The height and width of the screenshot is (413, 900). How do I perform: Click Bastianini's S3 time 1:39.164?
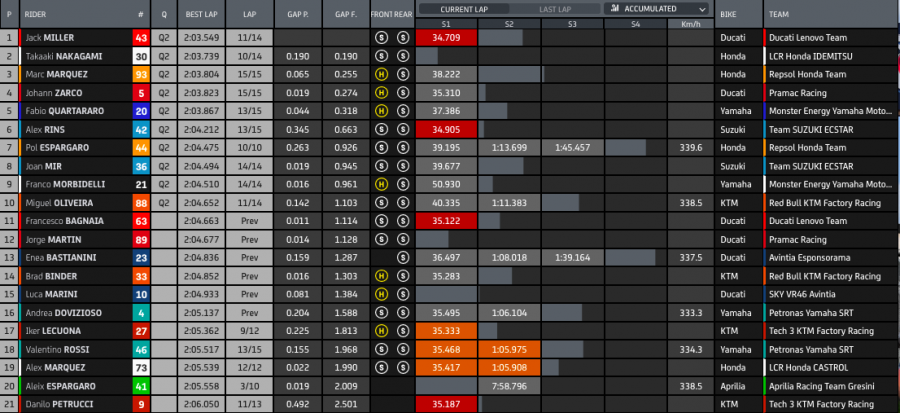tap(572, 258)
